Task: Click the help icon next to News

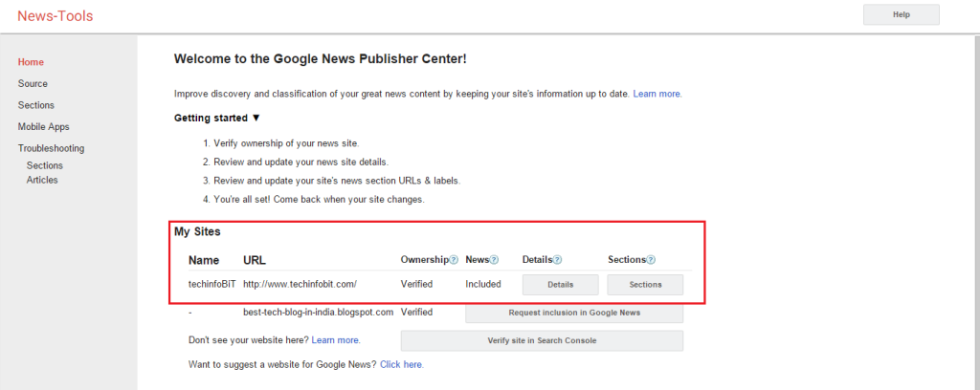Action: point(496,260)
